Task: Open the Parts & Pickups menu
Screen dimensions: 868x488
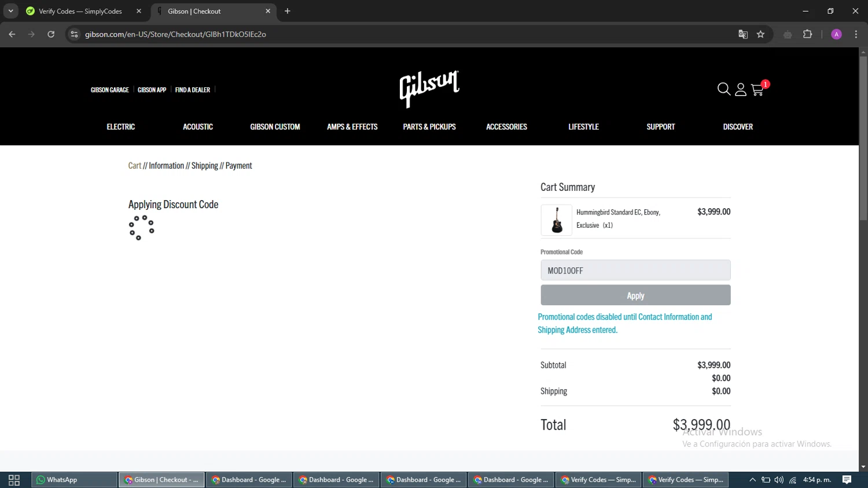Action: tap(429, 127)
